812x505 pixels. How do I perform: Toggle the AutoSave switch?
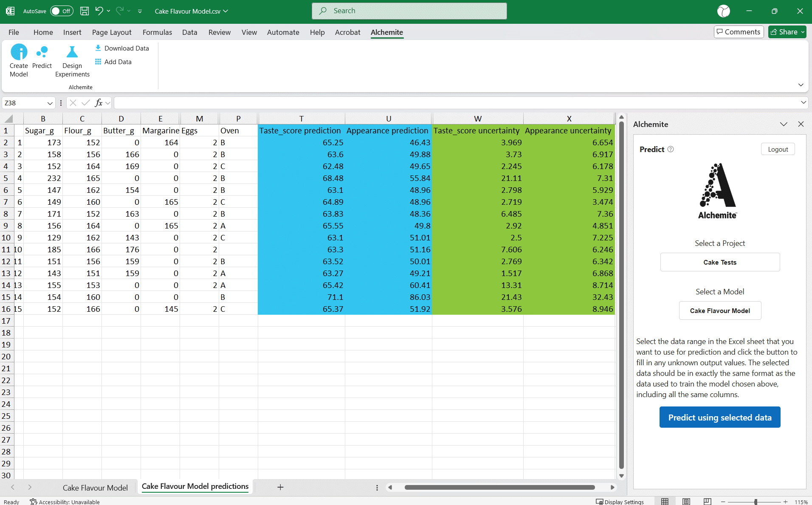(61, 11)
